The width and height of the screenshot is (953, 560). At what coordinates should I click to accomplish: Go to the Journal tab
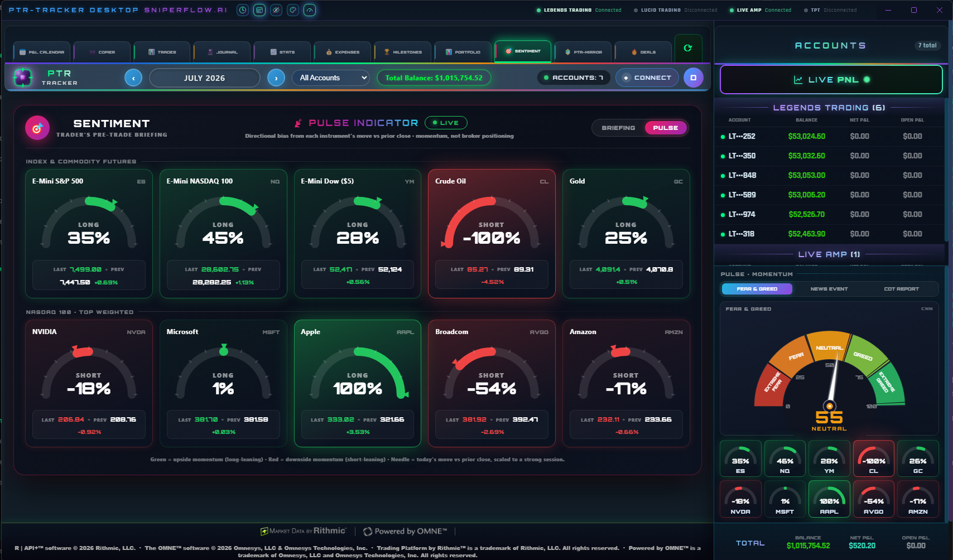click(x=223, y=52)
